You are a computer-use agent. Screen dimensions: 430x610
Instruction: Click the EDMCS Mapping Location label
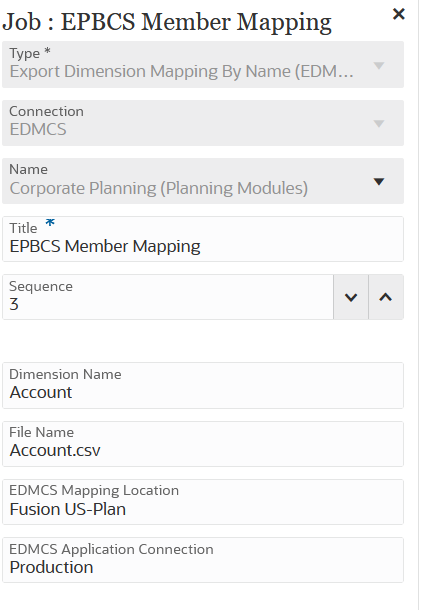[94, 490]
